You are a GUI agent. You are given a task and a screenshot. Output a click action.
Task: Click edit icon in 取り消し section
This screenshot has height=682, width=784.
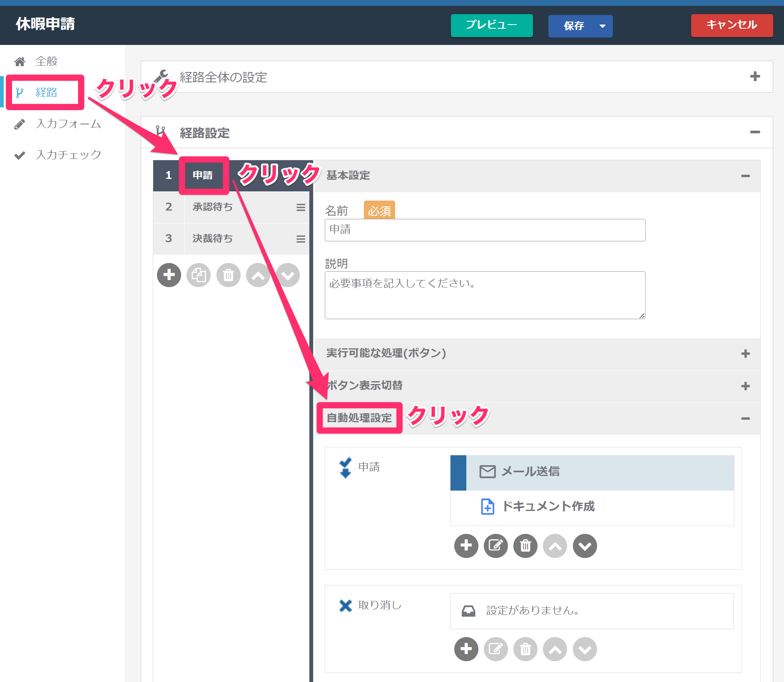pos(496,649)
